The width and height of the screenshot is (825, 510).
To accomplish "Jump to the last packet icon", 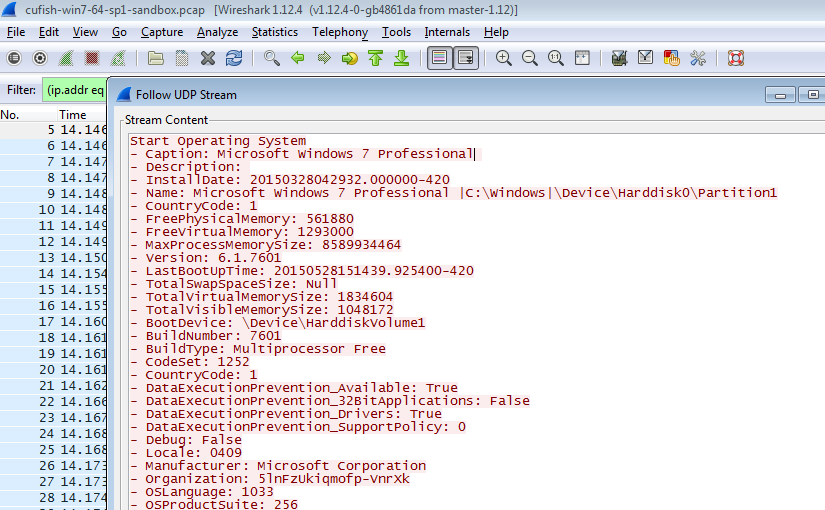I will pyautogui.click(x=401, y=58).
